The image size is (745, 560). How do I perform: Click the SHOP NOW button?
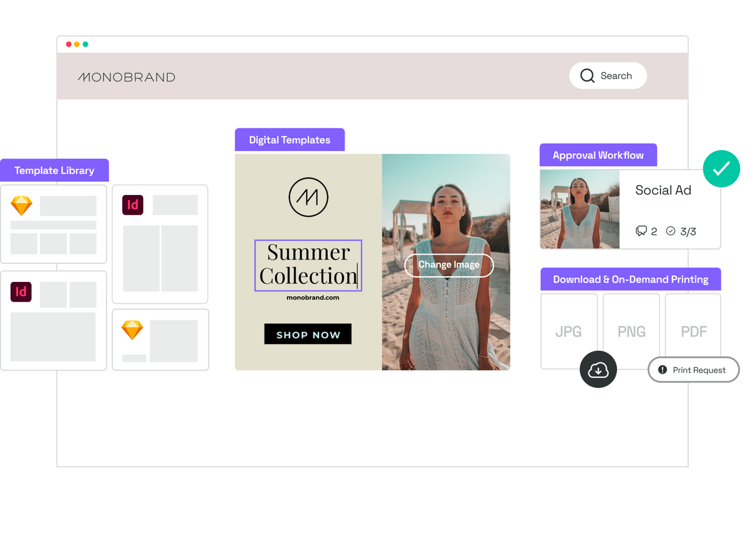[x=308, y=334]
